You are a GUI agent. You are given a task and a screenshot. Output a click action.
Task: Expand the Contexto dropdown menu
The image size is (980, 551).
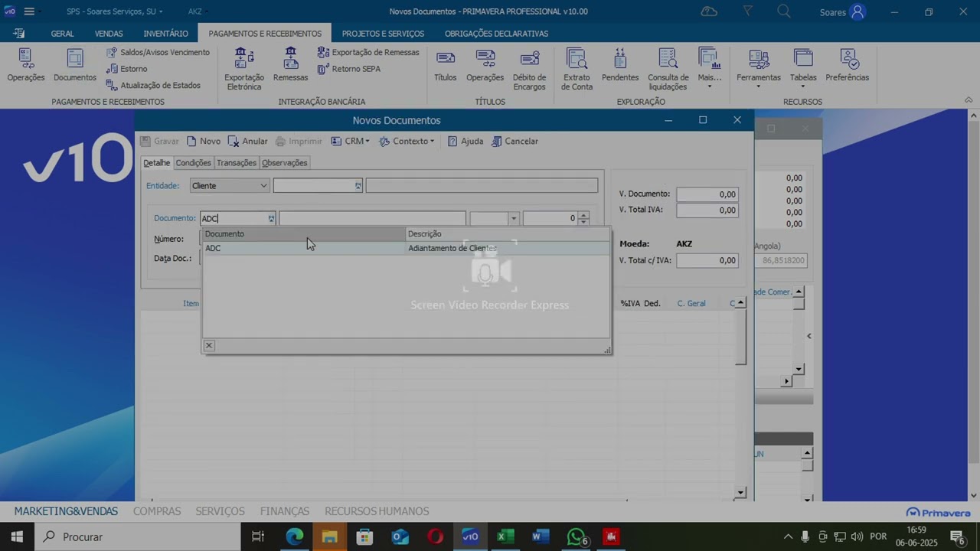tap(407, 141)
